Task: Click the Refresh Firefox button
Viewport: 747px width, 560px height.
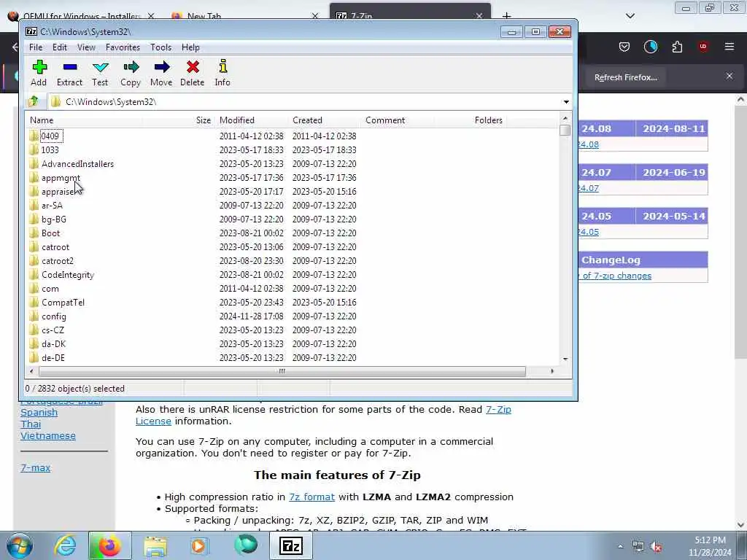Action: [625, 77]
